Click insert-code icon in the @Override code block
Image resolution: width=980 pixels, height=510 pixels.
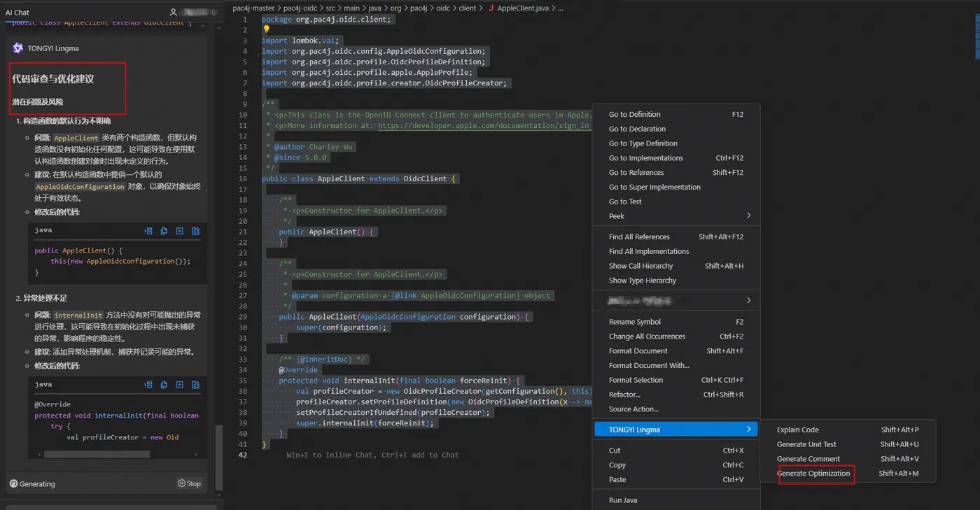pos(148,385)
